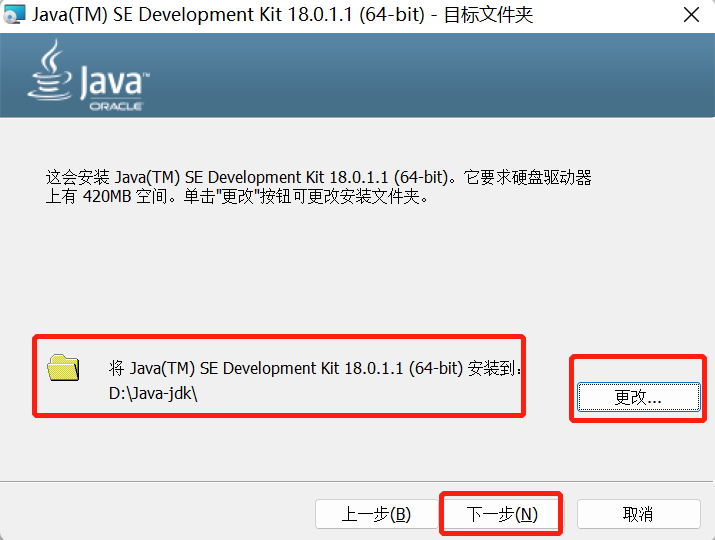
Task: Click the installer icon in title bar
Action: [x=14, y=15]
